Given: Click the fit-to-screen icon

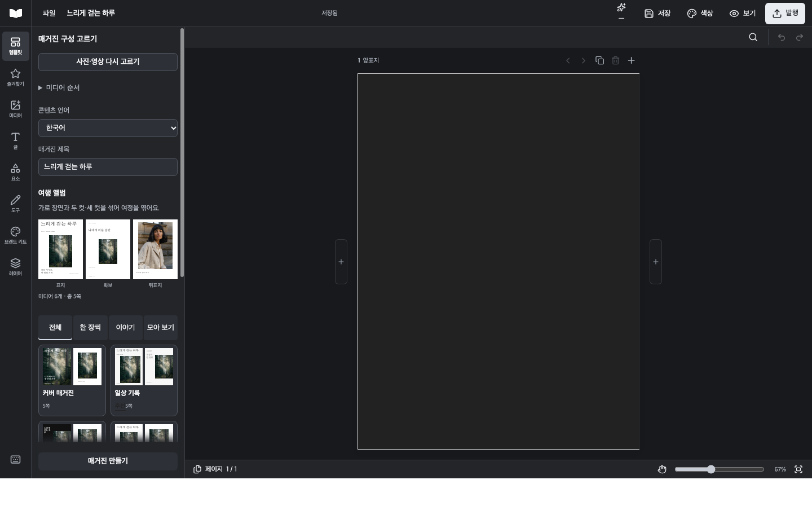Looking at the screenshot, I should tap(798, 469).
